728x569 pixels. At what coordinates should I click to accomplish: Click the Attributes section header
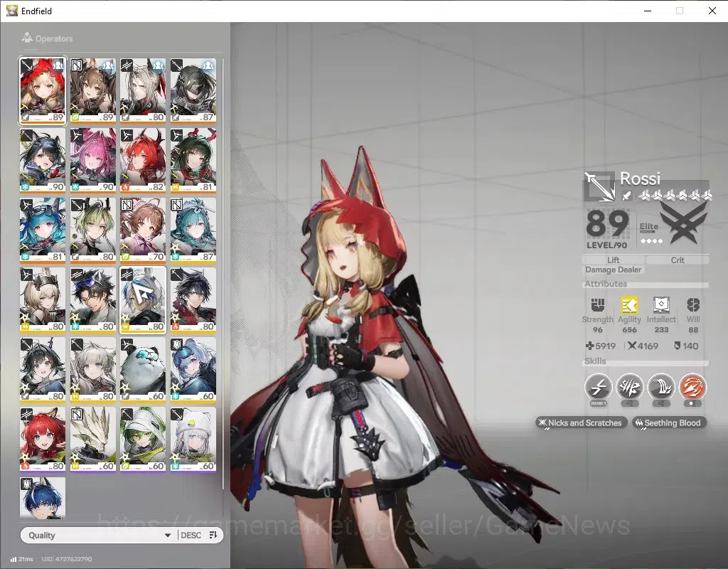click(606, 284)
